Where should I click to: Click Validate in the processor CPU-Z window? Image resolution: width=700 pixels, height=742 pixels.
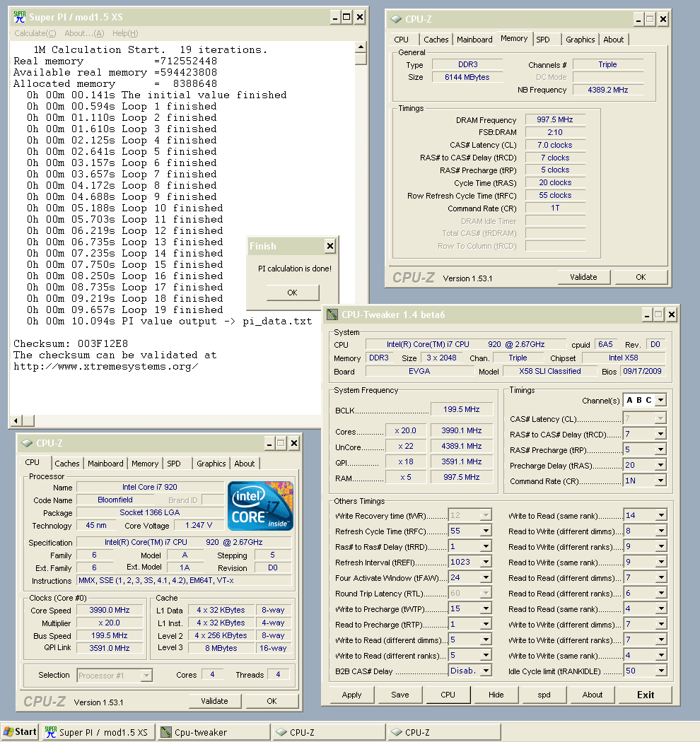click(x=214, y=701)
